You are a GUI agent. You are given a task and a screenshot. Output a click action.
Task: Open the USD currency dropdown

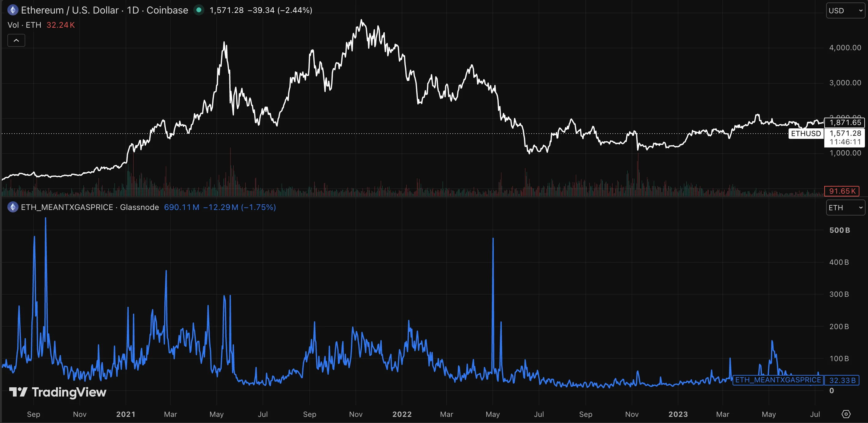[845, 10]
